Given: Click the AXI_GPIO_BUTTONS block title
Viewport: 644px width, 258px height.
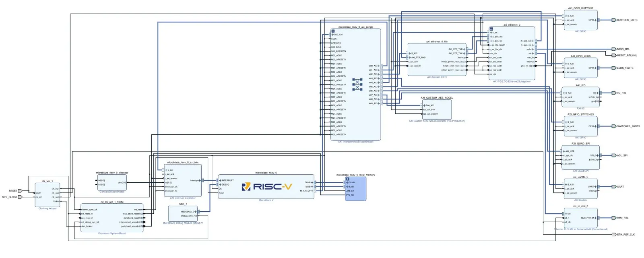Looking at the screenshot, I should pyautogui.click(x=580, y=8).
